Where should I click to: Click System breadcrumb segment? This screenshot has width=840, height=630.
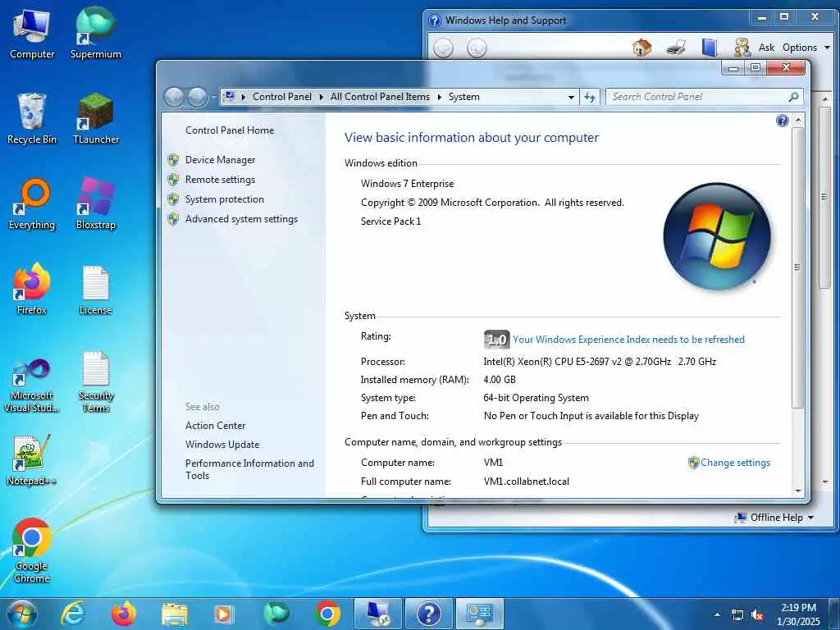tap(464, 97)
